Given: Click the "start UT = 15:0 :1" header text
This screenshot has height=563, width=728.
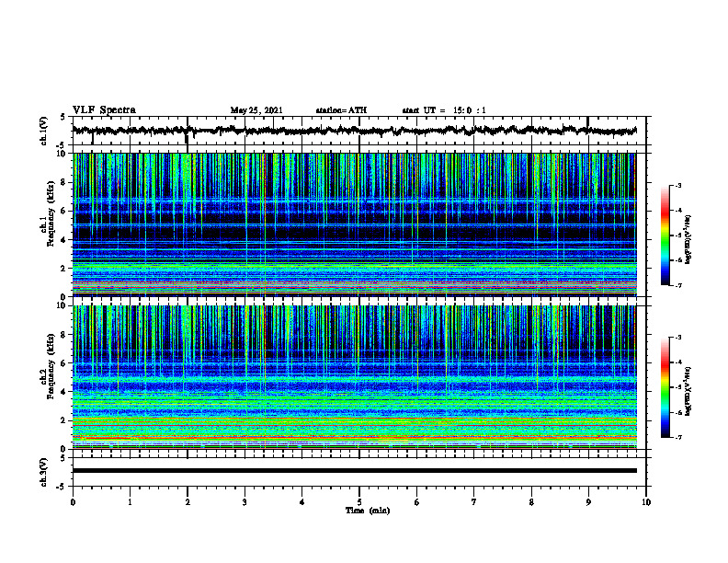Looking at the screenshot, I should 444,110.
